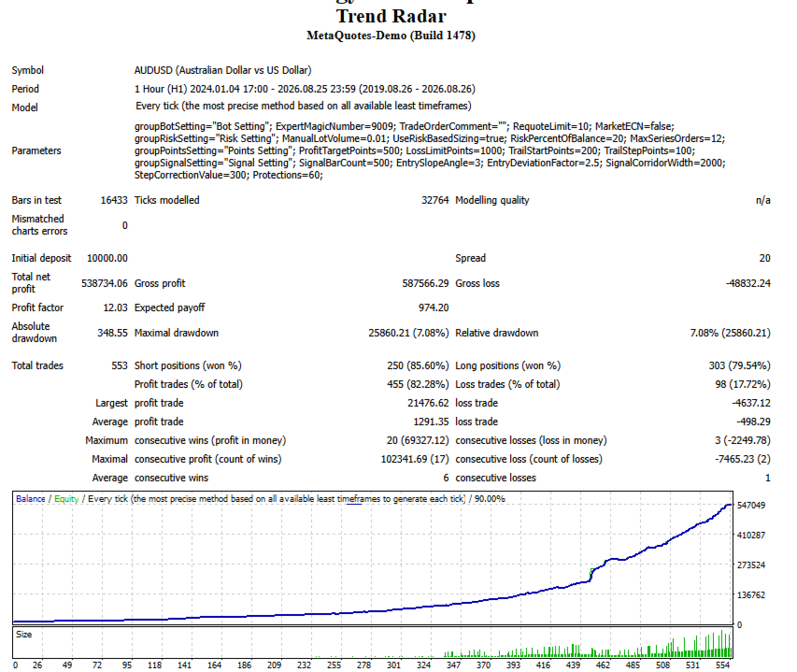
Task: Click Gross profit value 587566.29
Action: pos(425,283)
